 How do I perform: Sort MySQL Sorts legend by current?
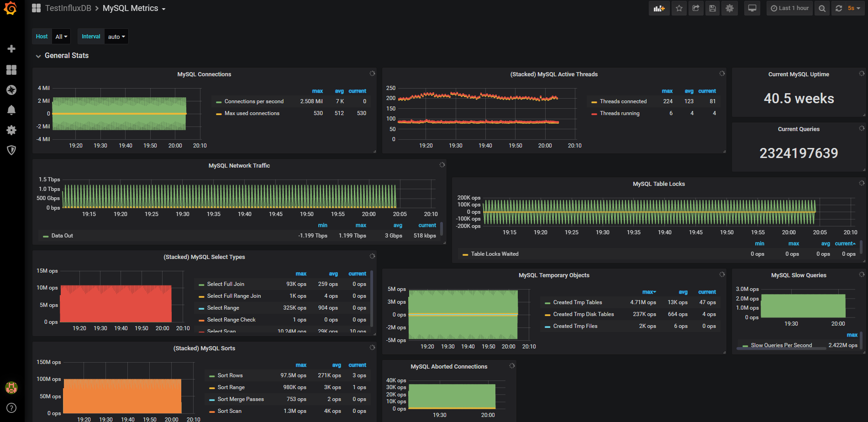357,365
